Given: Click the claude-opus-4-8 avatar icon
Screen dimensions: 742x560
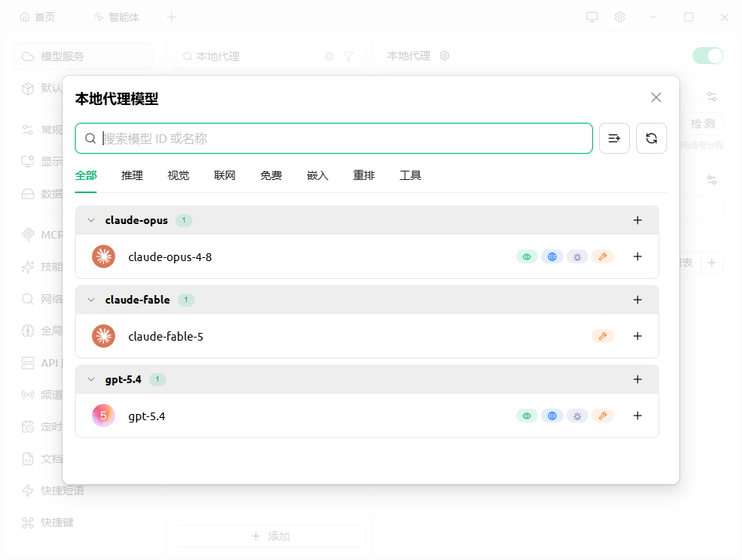Looking at the screenshot, I should [104, 256].
